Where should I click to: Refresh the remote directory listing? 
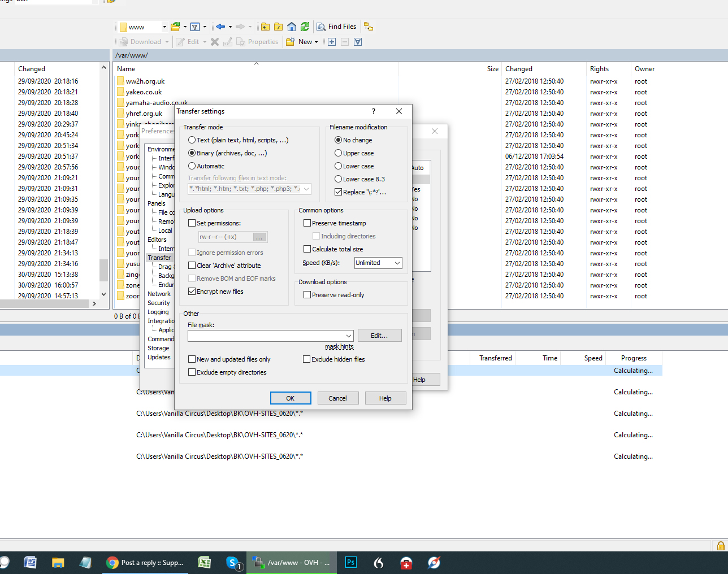[x=305, y=27]
